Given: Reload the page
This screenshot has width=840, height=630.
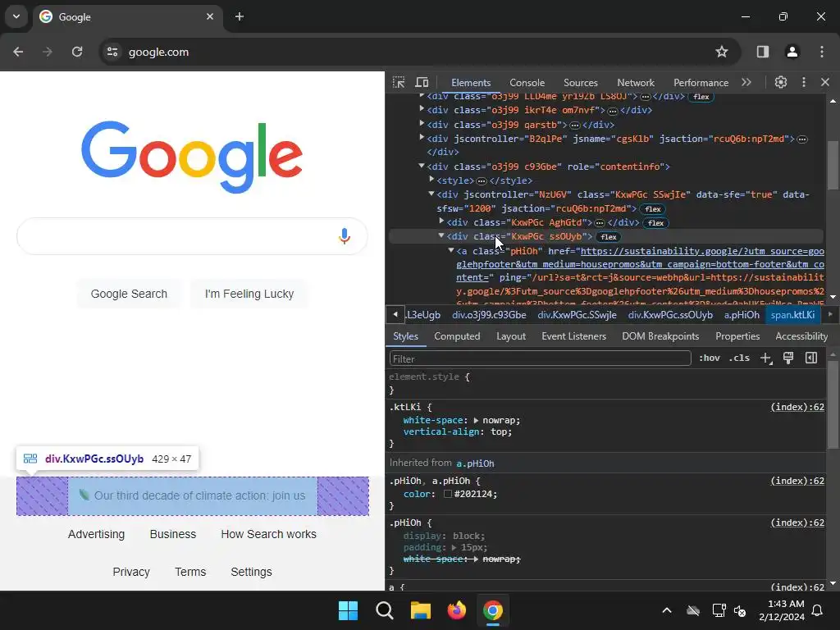Looking at the screenshot, I should [x=77, y=52].
